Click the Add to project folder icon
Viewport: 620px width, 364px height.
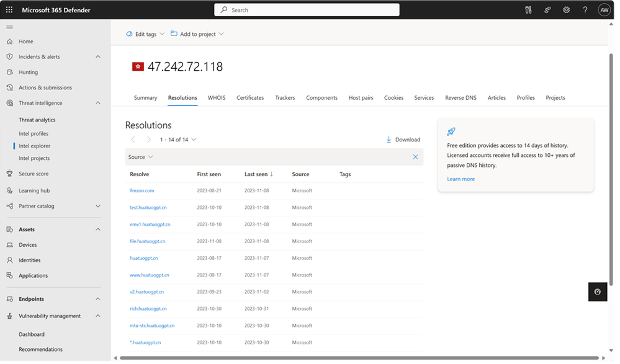point(174,33)
